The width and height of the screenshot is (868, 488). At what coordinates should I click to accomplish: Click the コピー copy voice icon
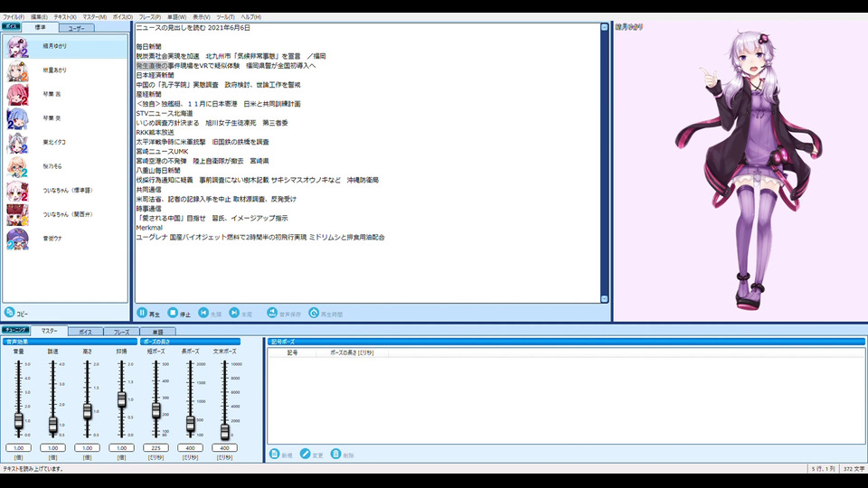[9, 313]
